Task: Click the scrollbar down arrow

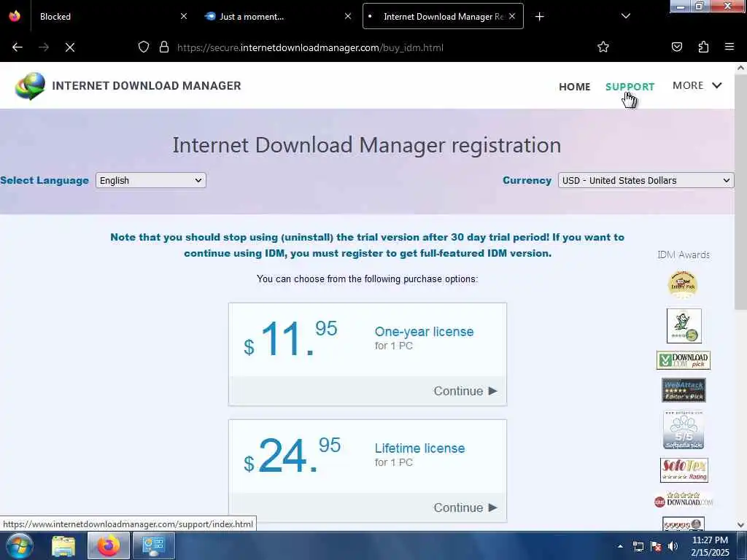Action: point(741,525)
